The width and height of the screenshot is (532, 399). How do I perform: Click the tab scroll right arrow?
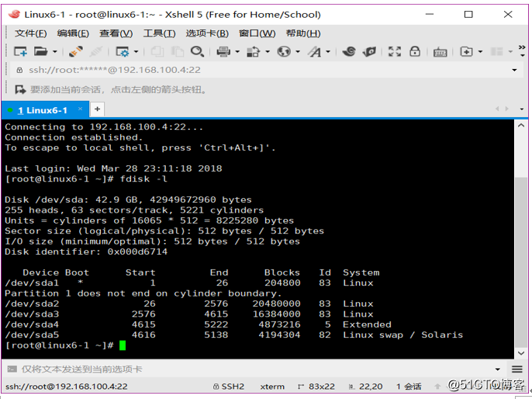tap(507, 109)
